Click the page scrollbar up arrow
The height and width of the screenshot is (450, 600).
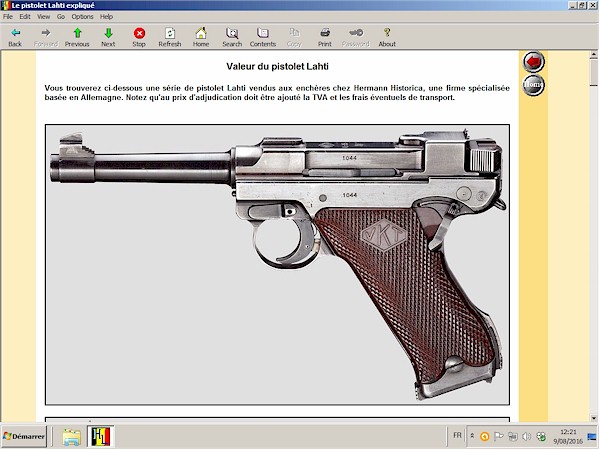593,55
